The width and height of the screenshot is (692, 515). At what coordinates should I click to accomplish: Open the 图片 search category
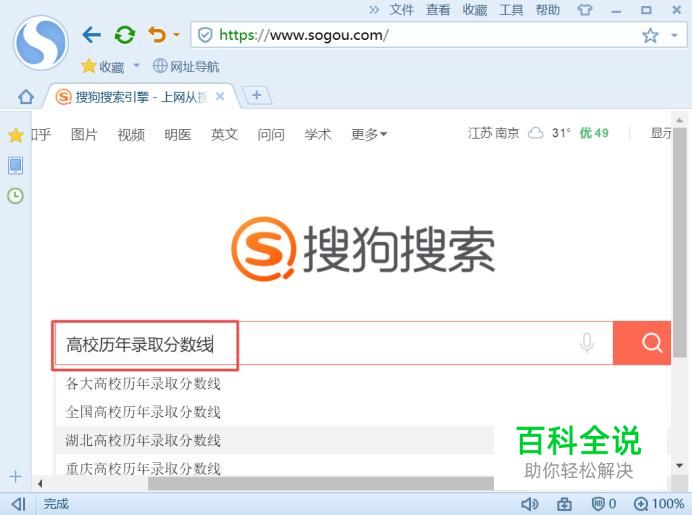click(x=84, y=134)
